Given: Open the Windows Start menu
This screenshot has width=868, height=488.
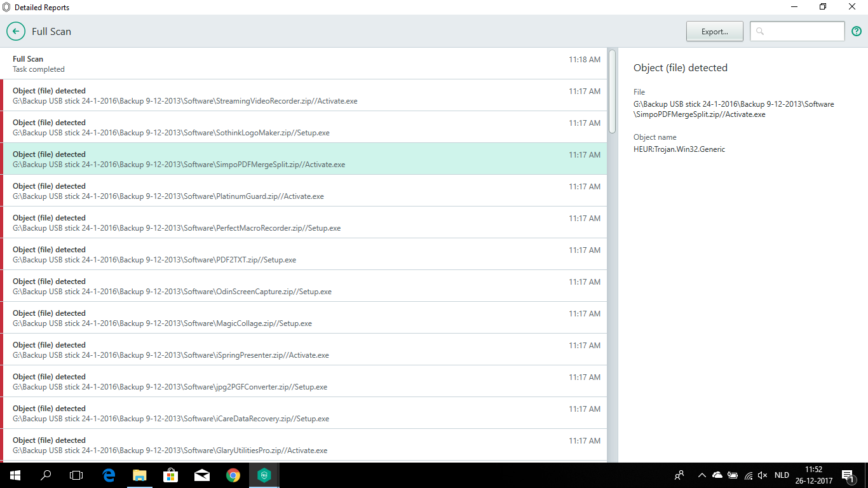Looking at the screenshot, I should (15, 475).
